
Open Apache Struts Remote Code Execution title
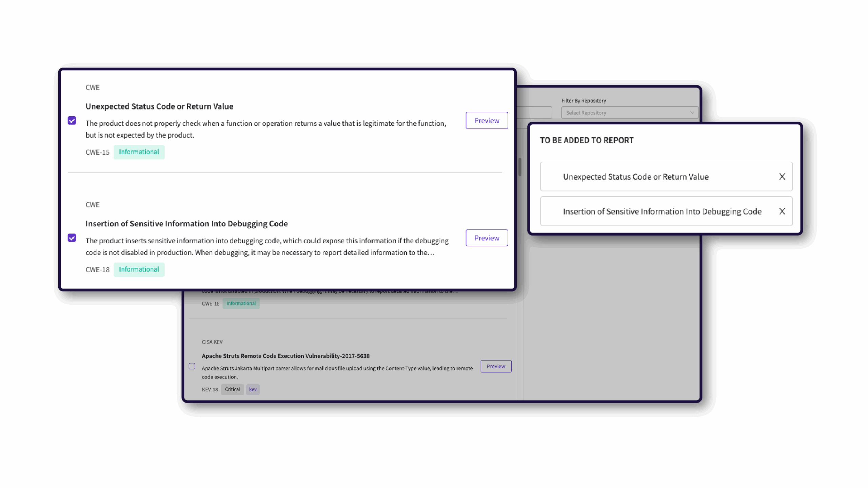(285, 356)
